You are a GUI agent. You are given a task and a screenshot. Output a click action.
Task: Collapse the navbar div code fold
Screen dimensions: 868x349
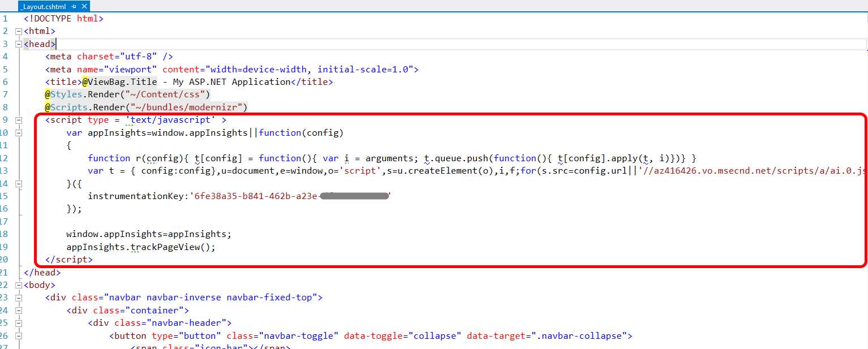[18, 297]
